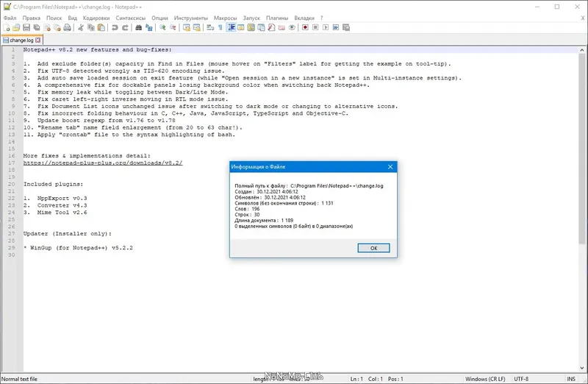This screenshot has height=384, width=588.
Task: Click the X at the menu bar's right end
Action: point(583,18)
